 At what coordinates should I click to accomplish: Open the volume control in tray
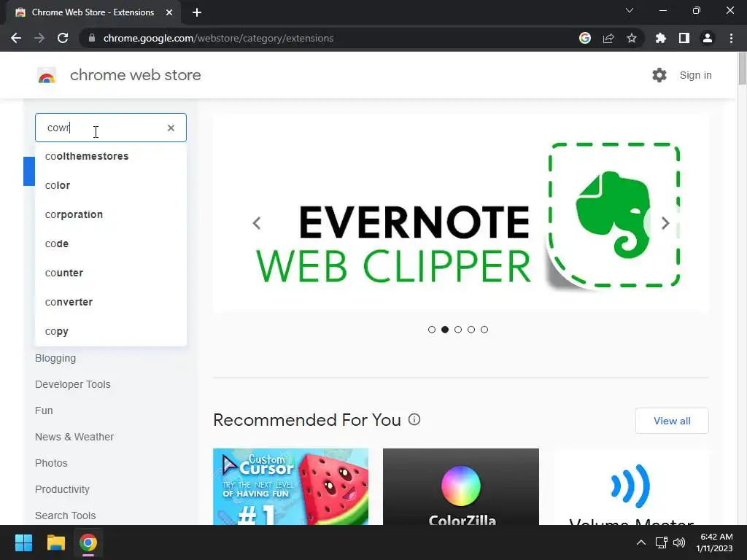point(679,542)
